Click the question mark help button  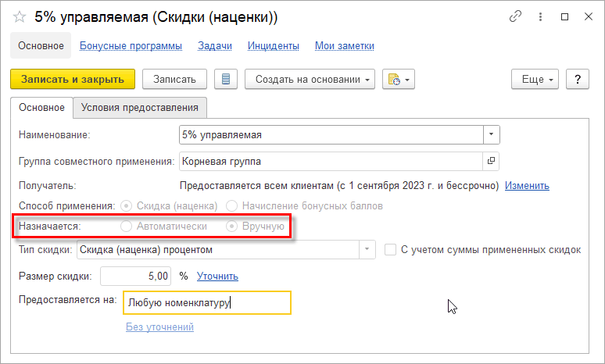point(577,79)
